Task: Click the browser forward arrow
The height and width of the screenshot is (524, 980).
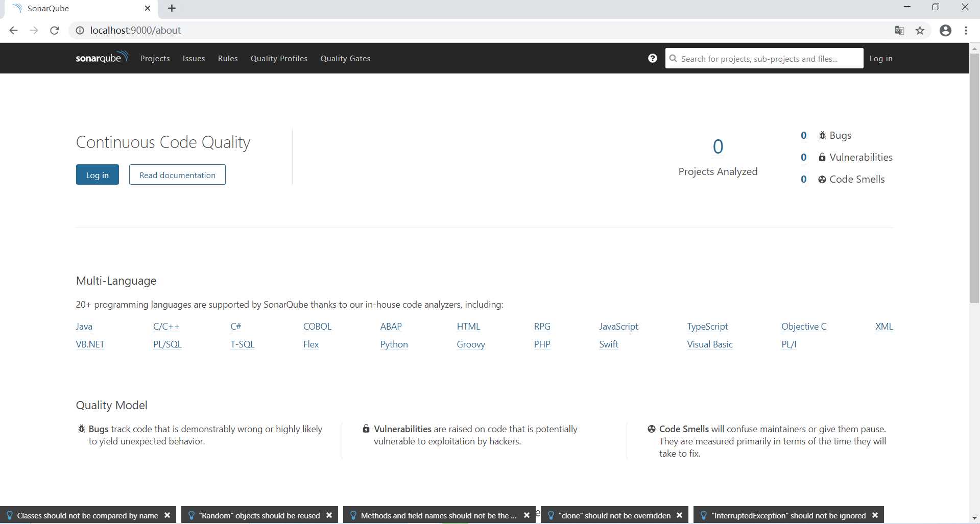Action: click(34, 31)
